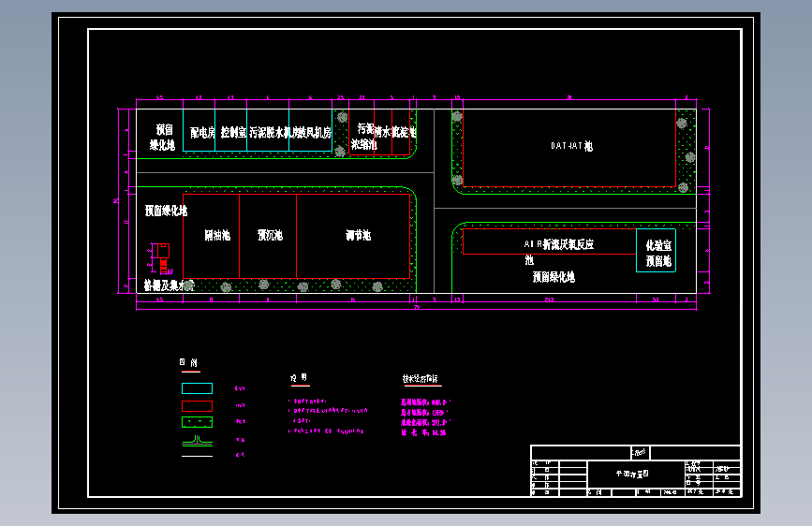Screen dimensions: 812x526
Task: Select the 鼓风机房 label text
Action: pos(315,133)
